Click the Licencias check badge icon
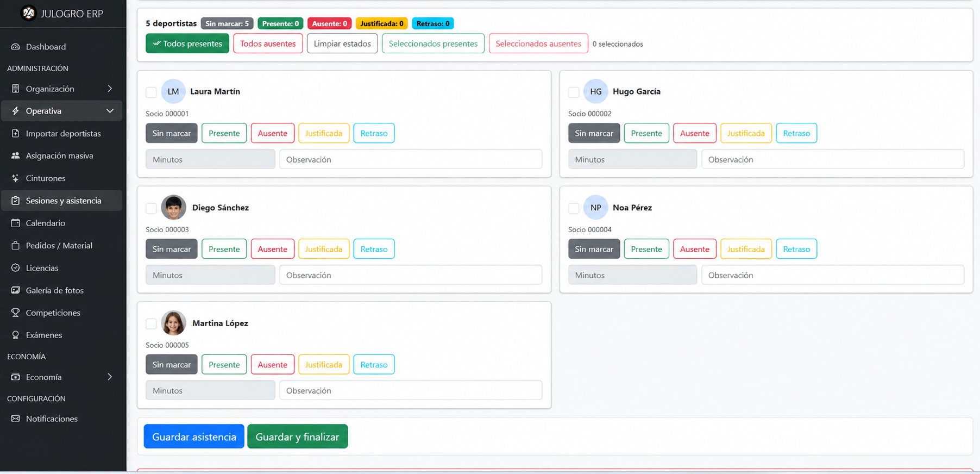 click(x=15, y=268)
